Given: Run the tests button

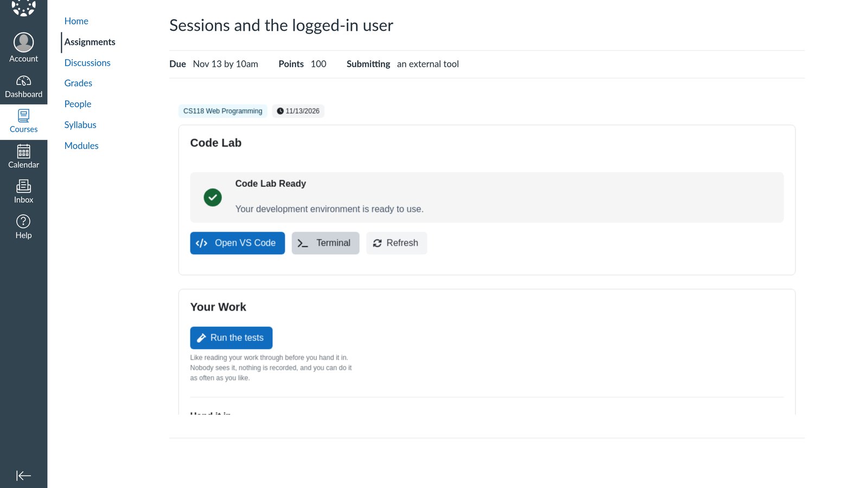Looking at the screenshot, I should tap(231, 338).
